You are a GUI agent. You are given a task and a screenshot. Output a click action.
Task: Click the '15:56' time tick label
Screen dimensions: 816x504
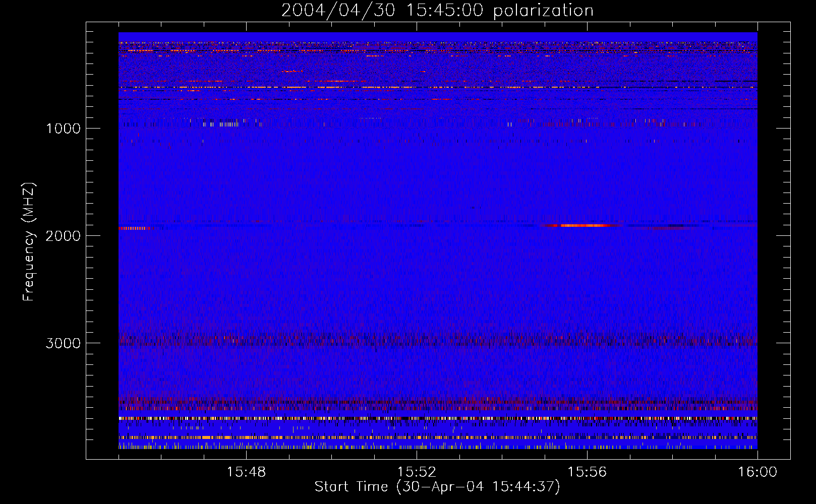click(x=587, y=472)
